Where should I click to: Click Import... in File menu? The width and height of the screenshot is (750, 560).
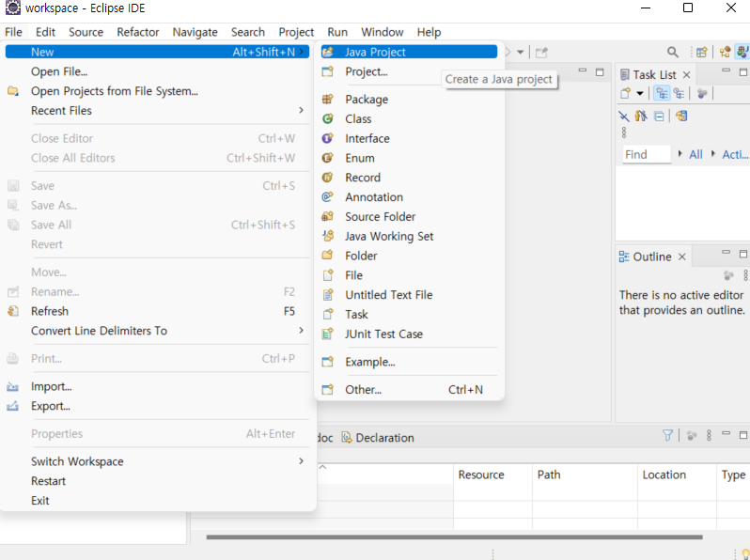tap(157, 386)
